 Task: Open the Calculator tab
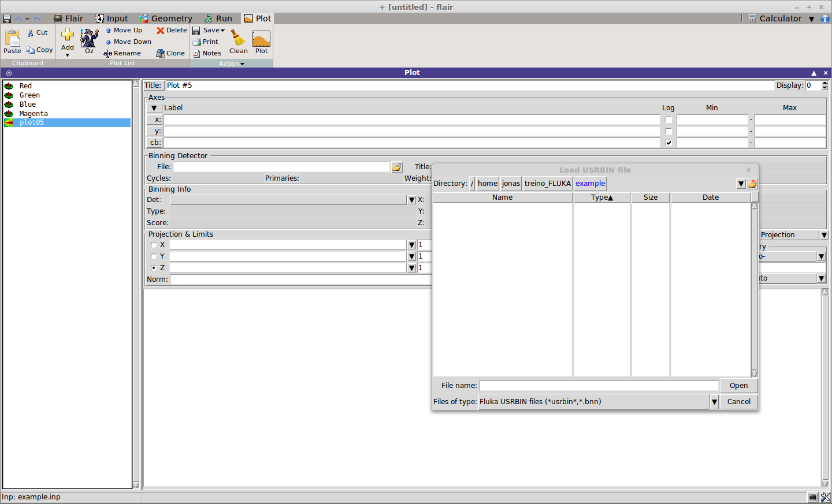click(776, 18)
